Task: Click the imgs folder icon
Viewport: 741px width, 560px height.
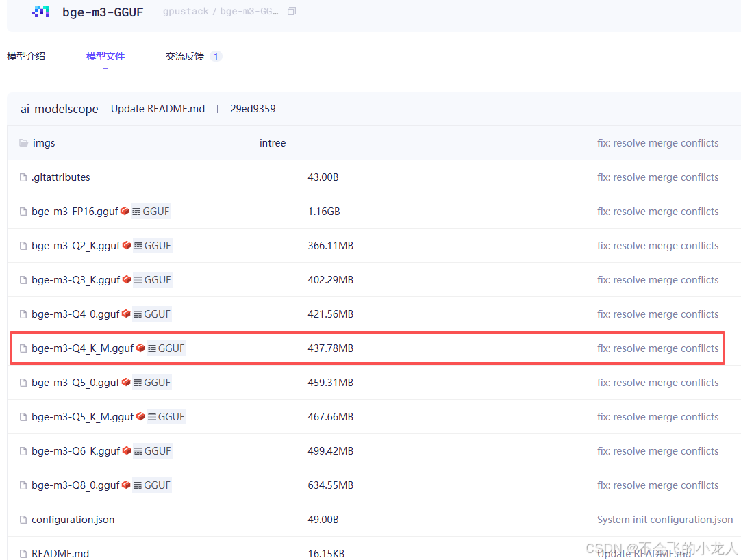Action: click(x=24, y=142)
